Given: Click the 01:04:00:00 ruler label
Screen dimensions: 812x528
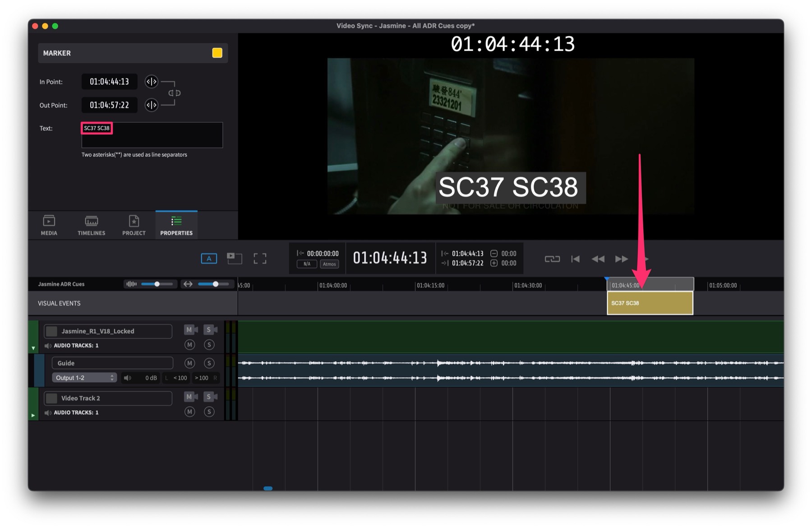Looking at the screenshot, I should coord(333,285).
